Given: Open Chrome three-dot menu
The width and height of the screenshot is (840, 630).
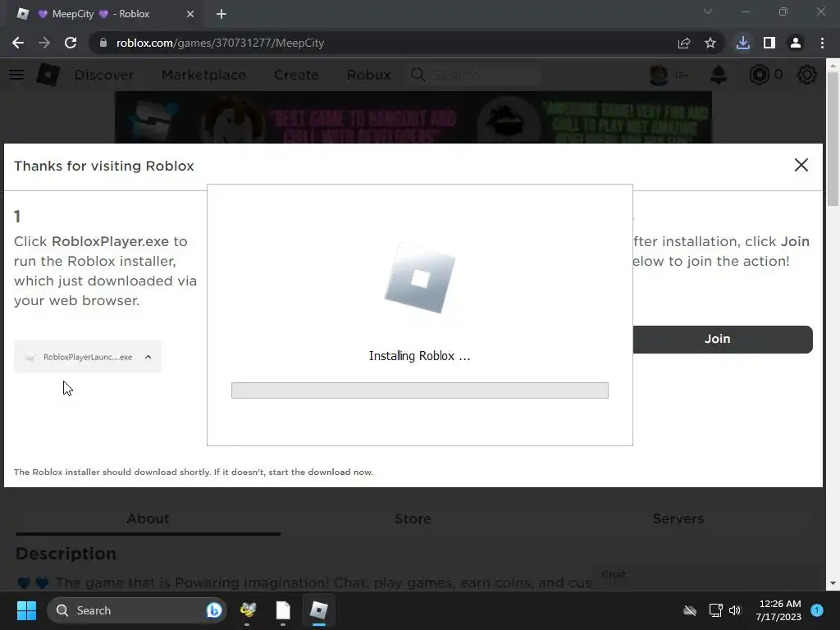Looking at the screenshot, I should [x=822, y=43].
